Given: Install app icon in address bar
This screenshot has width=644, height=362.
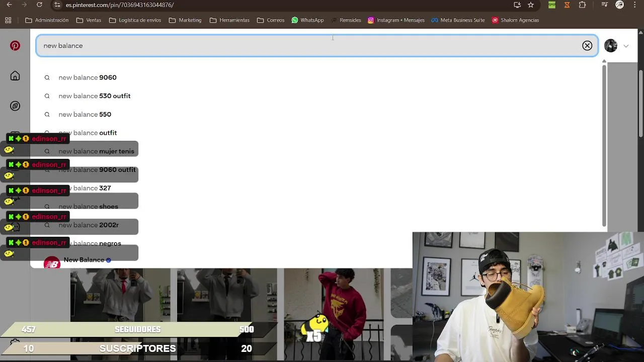Looking at the screenshot, I should [517, 5].
